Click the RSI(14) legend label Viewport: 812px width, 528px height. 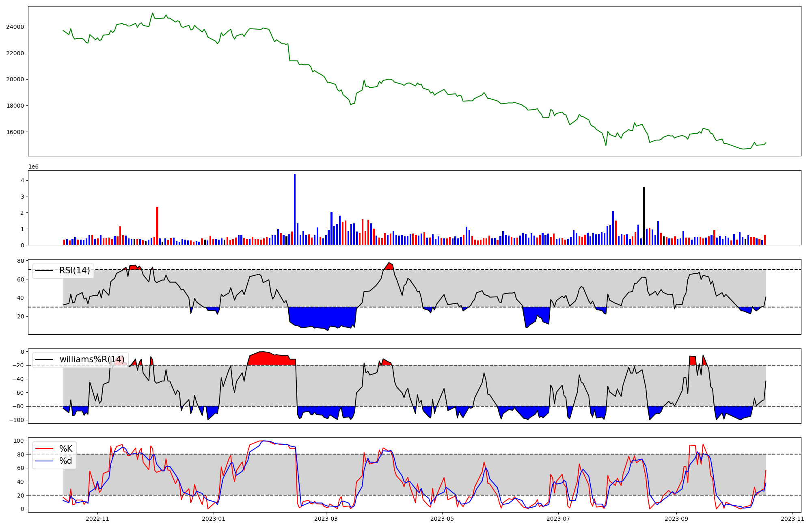(75, 270)
